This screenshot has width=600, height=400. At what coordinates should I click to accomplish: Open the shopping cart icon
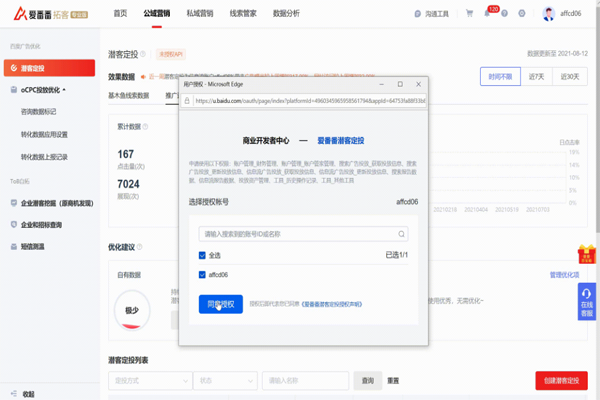pos(469,13)
